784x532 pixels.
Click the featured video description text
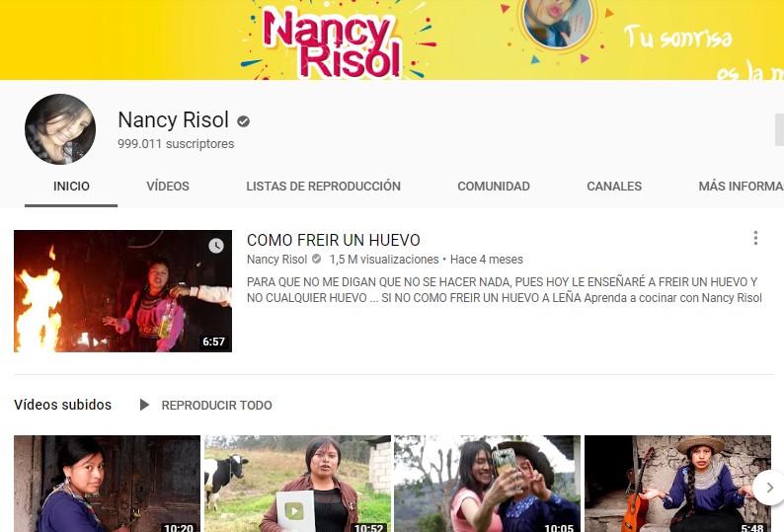[x=505, y=290]
